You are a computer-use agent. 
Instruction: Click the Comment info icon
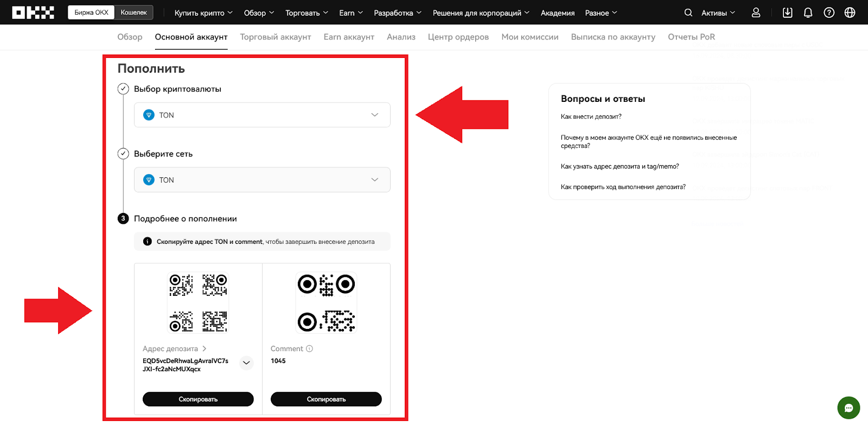click(309, 348)
